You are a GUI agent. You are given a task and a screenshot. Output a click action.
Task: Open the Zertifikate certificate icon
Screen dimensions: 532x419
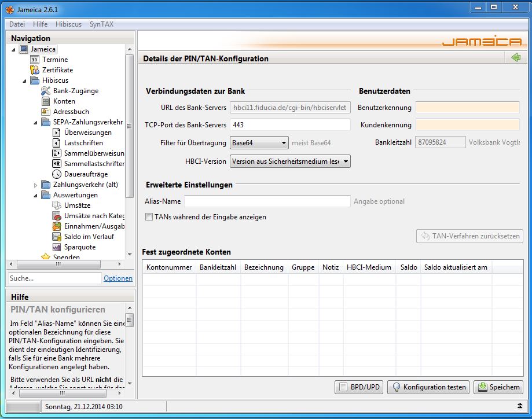coord(35,70)
